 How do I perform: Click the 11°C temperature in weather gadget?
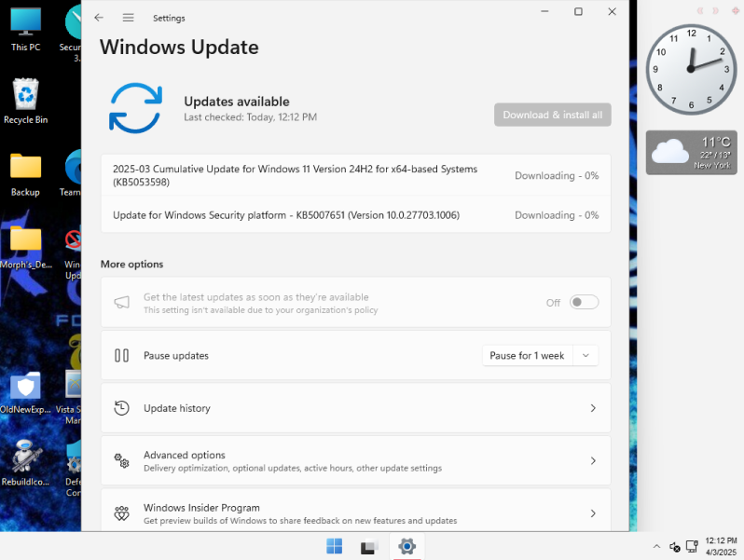716,142
